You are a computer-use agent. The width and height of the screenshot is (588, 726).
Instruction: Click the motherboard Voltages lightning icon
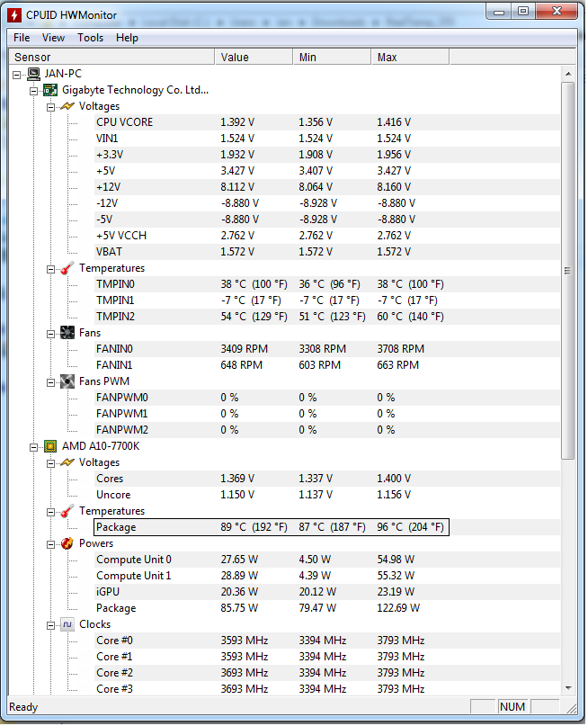point(67,106)
